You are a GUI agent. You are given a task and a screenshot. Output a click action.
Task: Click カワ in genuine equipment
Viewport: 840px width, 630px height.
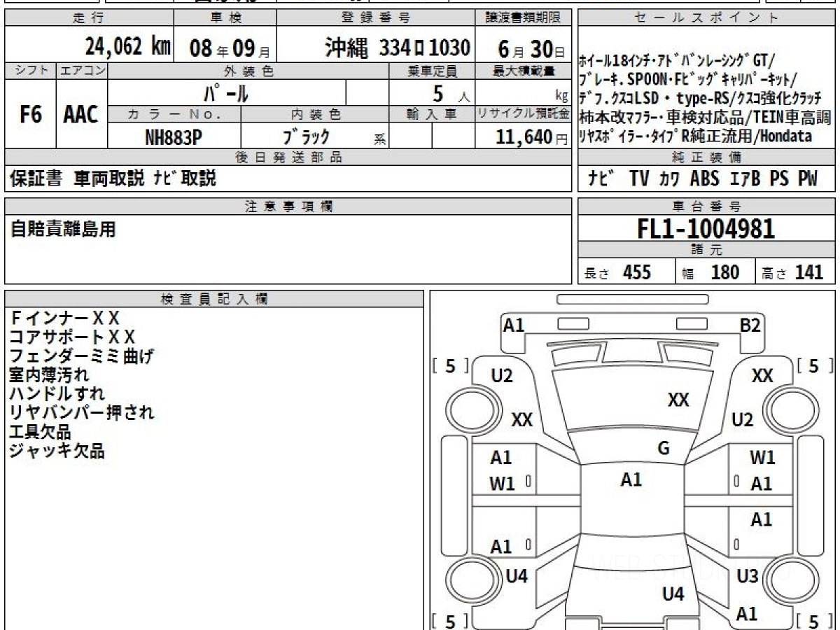669,179
